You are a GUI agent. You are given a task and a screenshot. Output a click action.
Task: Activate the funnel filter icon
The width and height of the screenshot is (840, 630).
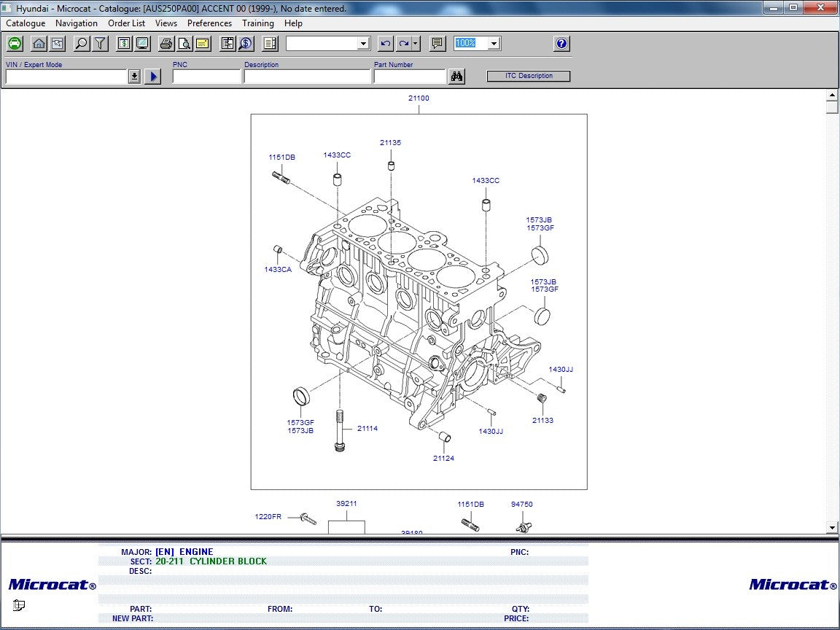point(100,44)
